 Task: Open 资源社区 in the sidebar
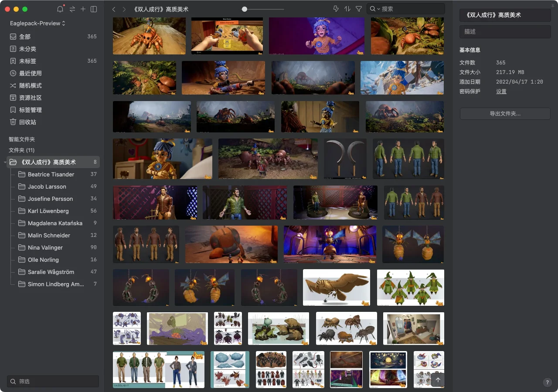point(53,98)
